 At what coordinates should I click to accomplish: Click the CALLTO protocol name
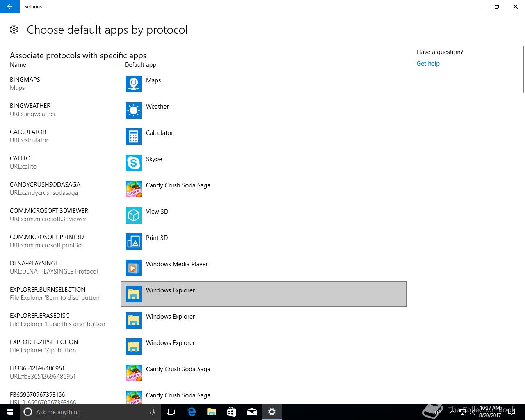[x=20, y=158]
